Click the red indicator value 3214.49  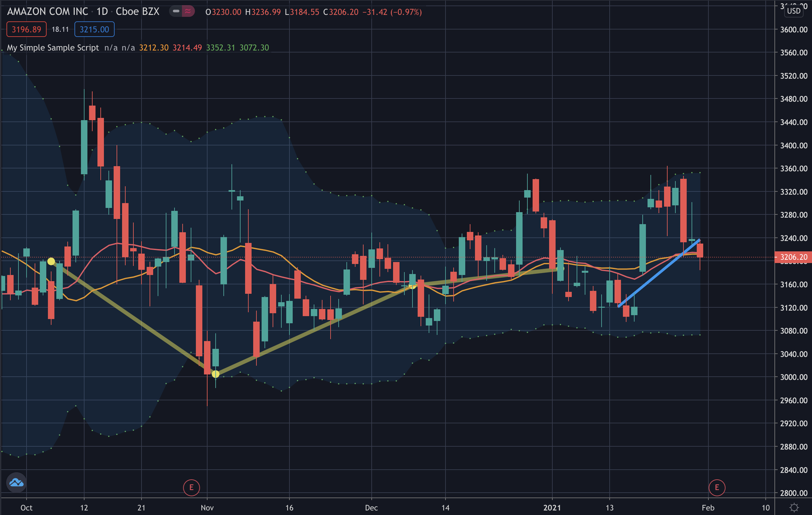(187, 48)
